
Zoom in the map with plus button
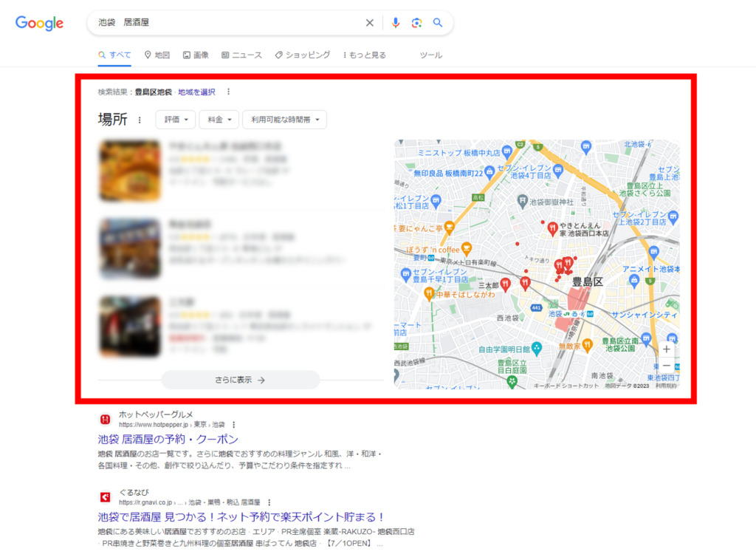[x=667, y=349]
